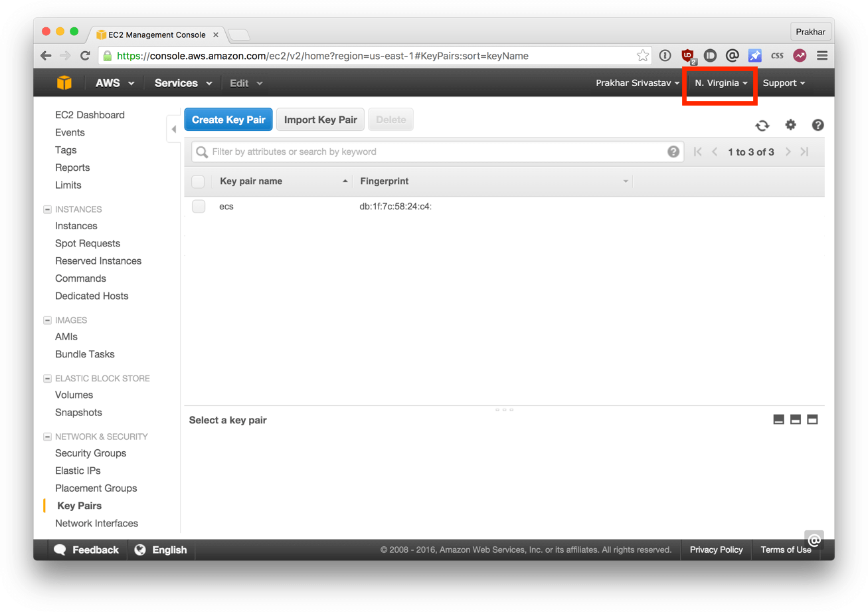Screen dimensions: 868x612
Task: Open the uBlock extension icon
Action: (x=688, y=56)
